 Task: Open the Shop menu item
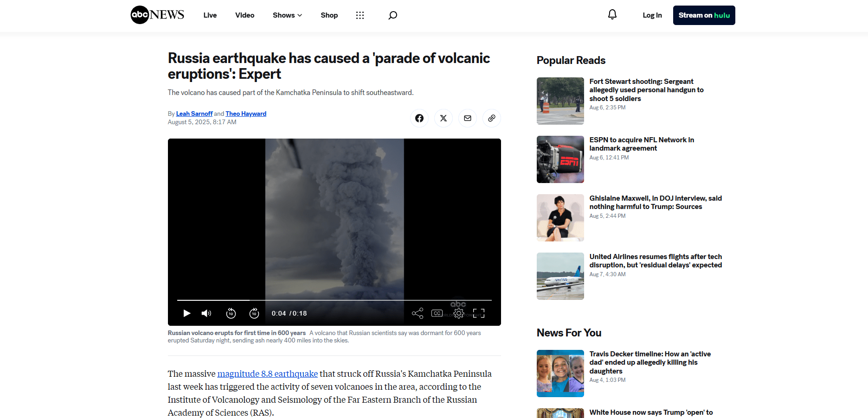click(329, 15)
